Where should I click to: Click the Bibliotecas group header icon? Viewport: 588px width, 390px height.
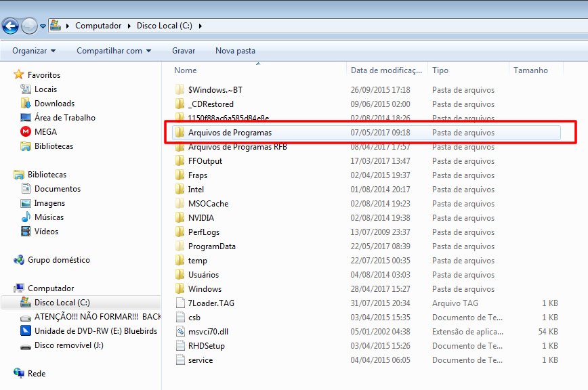click(x=19, y=175)
